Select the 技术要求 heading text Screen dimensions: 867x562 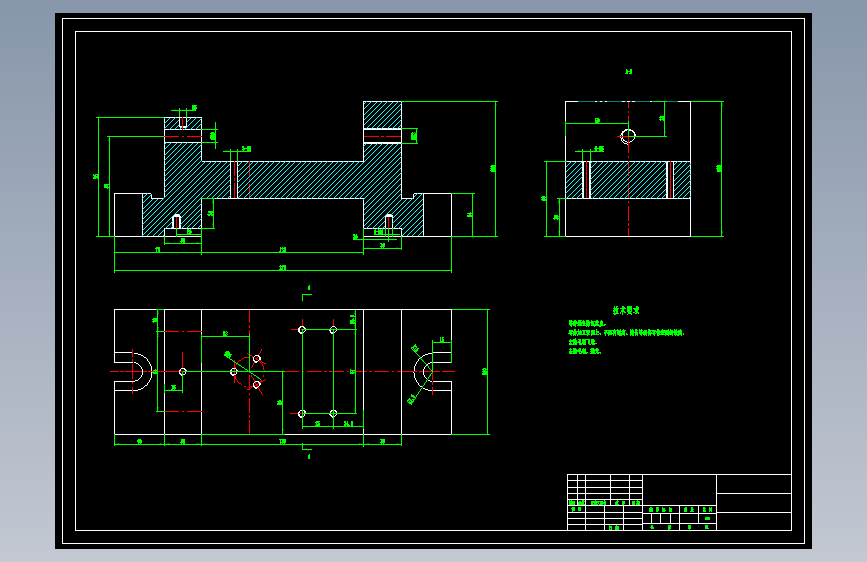pyautogui.click(x=626, y=310)
